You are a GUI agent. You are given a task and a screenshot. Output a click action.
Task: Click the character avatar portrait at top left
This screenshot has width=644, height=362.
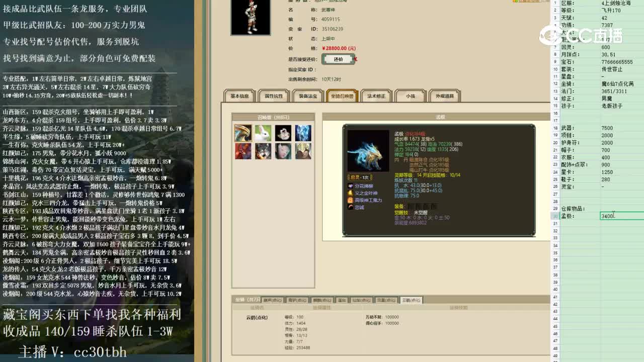[250, 18]
